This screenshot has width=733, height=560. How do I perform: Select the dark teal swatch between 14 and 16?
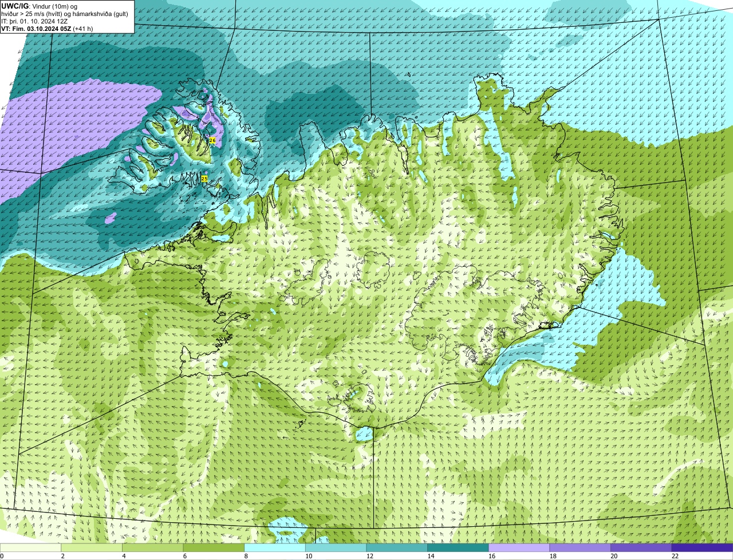458,547
